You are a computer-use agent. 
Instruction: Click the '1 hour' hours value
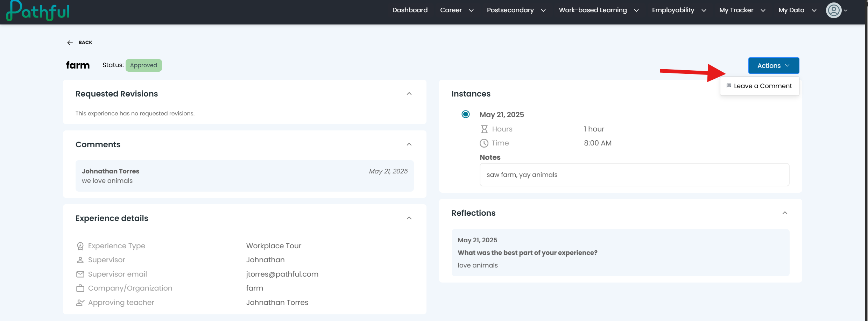pos(594,129)
